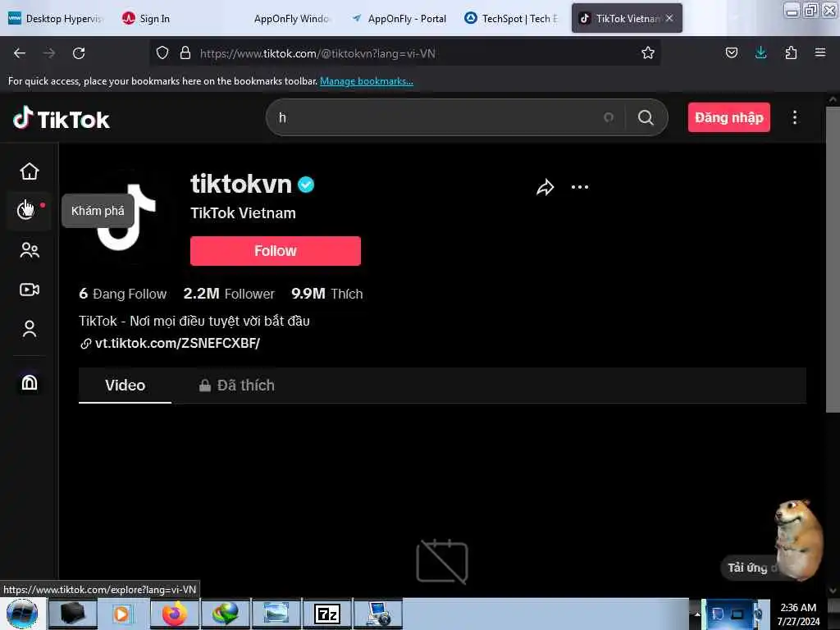Click the Manage bookmarks link
This screenshot has height=630, width=840.
367,81
